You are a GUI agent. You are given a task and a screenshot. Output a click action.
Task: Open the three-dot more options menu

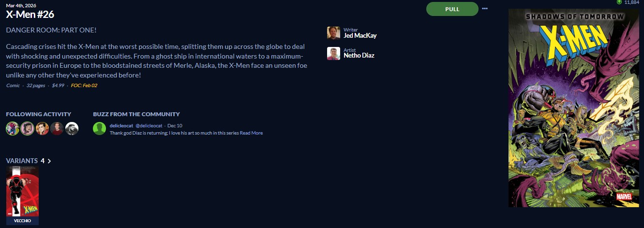click(485, 9)
